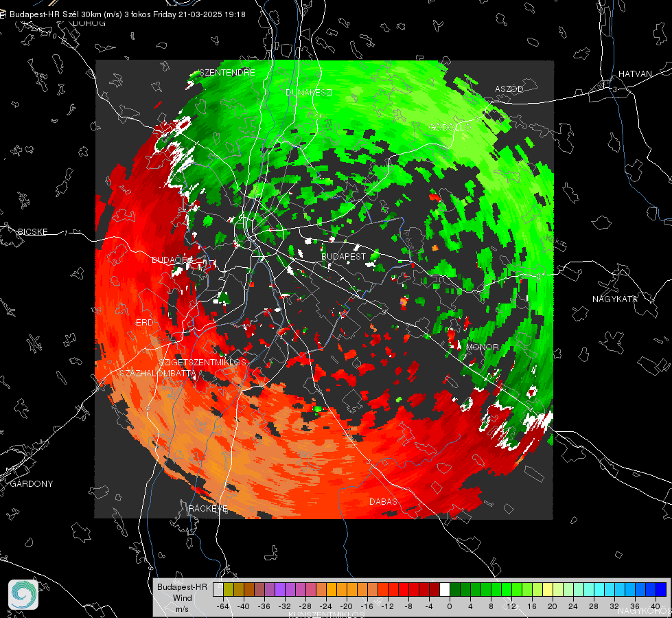Click the m/s unit label in legend
The image size is (672, 618).
pos(182,608)
